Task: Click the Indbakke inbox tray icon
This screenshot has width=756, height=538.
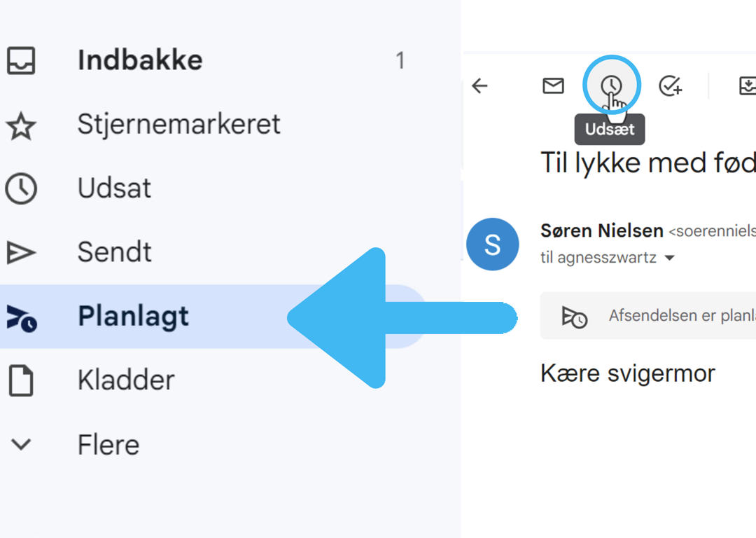Action: coord(21,60)
